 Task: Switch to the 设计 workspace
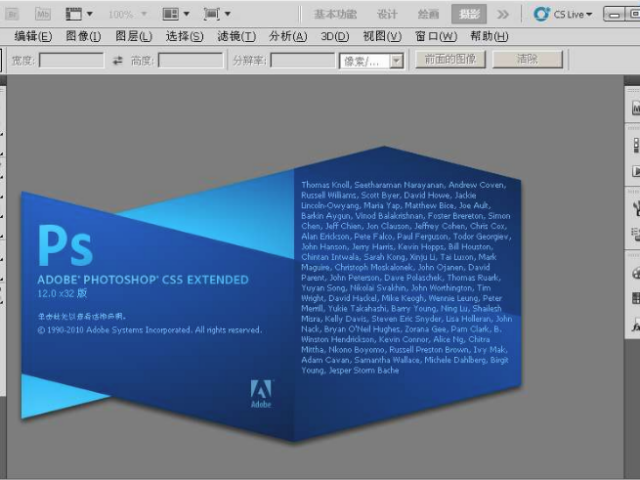[x=387, y=14]
